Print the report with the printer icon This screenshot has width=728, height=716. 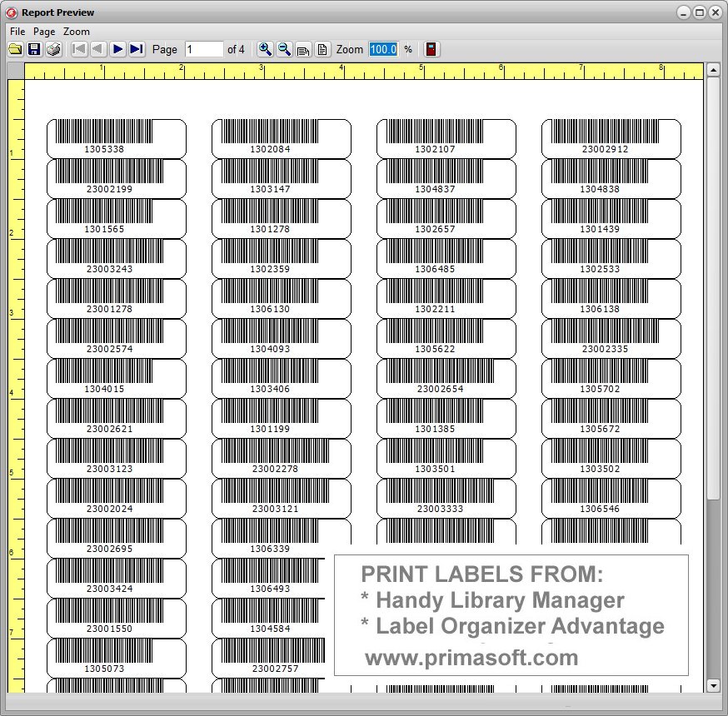tap(53, 49)
